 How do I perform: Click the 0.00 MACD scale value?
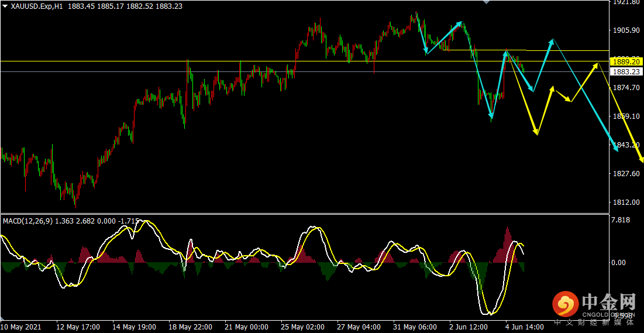(618, 262)
